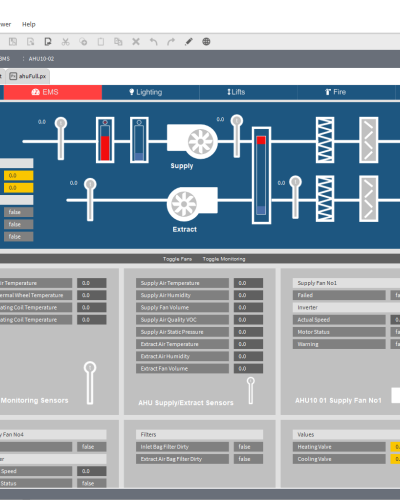Click the redo arrow icon
The height and width of the screenshot is (500, 400).
171,42
